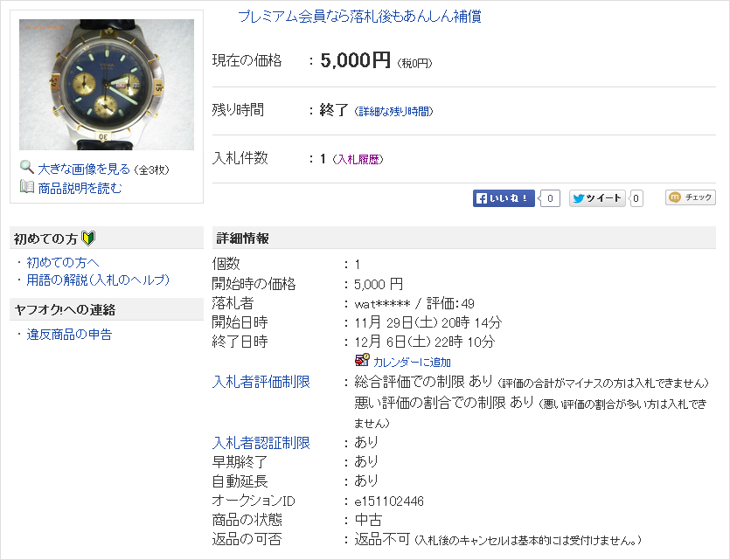
Task: Open 大きな画像を見る link
Action: click(x=84, y=169)
